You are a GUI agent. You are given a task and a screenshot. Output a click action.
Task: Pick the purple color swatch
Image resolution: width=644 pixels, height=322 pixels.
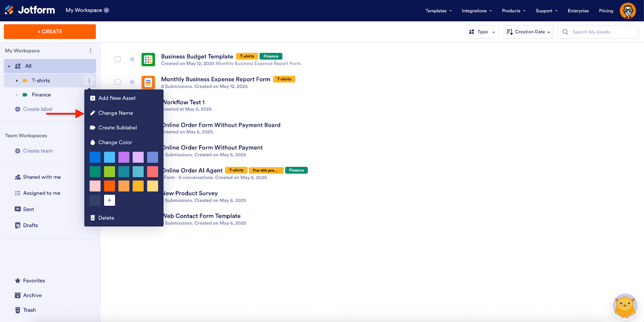coord(124,157)
